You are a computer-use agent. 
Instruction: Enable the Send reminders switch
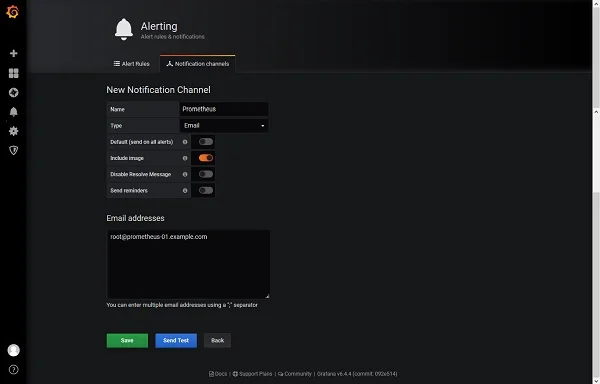coord(206,190)
